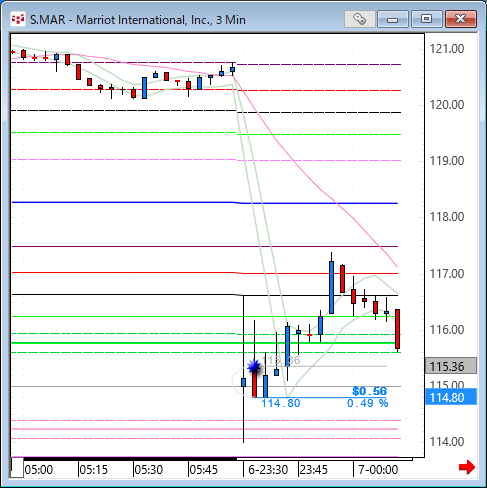Click the solid black horizontal level line near 116.60
Screen dimensions: 487x488
click(x=205, y=295)
